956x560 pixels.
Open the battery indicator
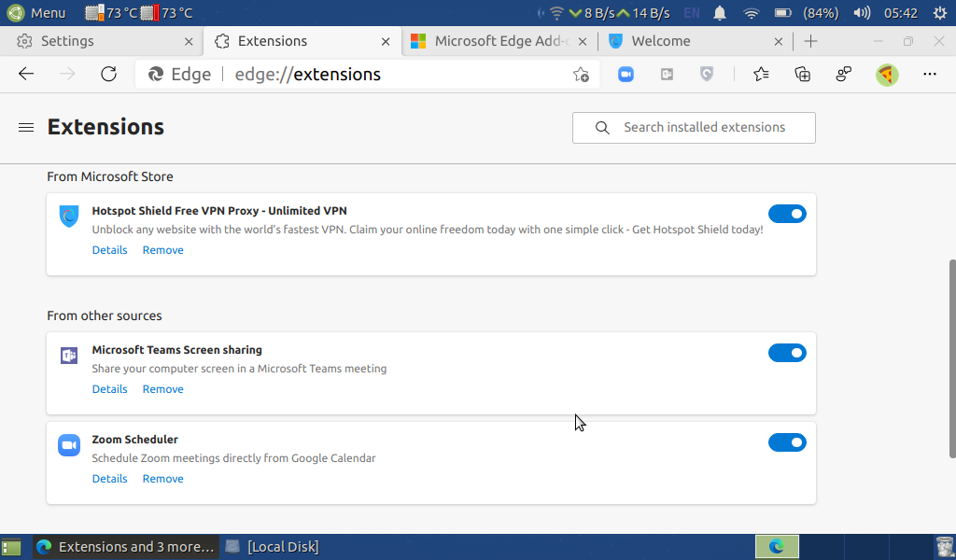pos(783,13)
